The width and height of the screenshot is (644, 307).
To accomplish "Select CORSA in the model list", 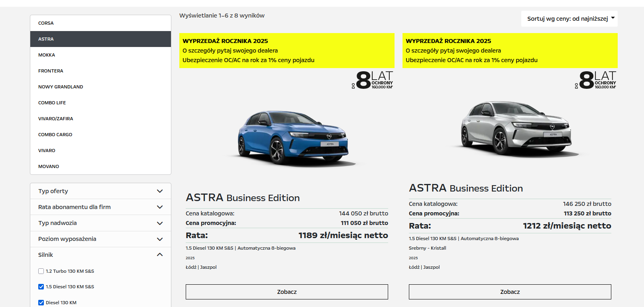I will coord(46,23).
